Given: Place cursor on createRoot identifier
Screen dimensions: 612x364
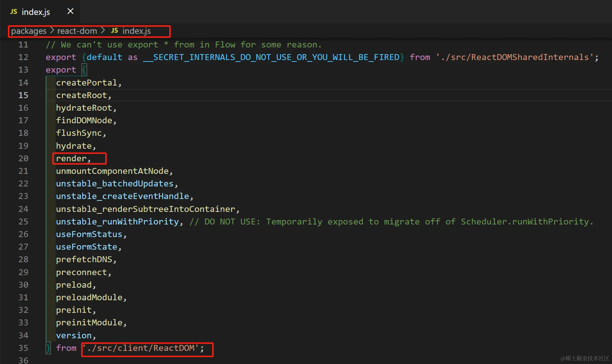Looking at the screenshot, I should point(81,95).
